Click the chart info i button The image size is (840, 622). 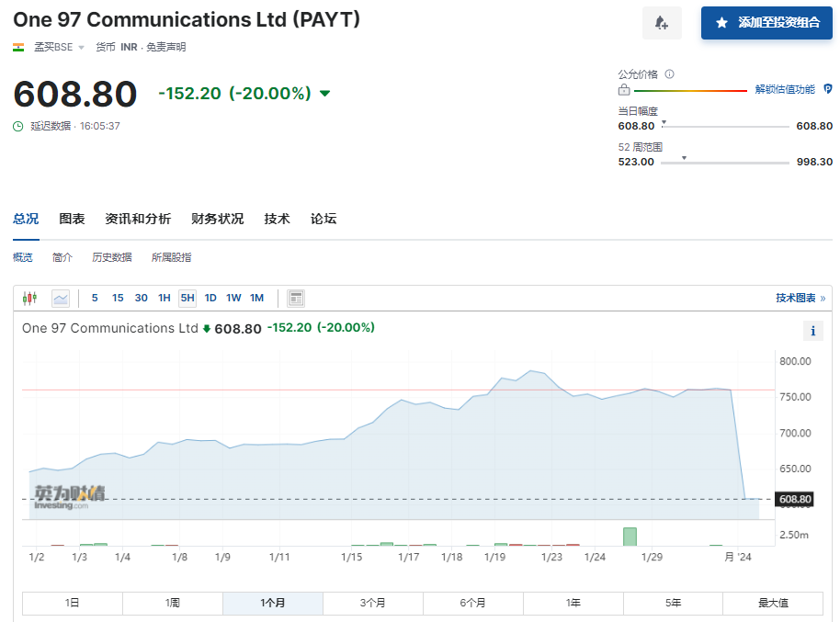click(x=812, y=331)
